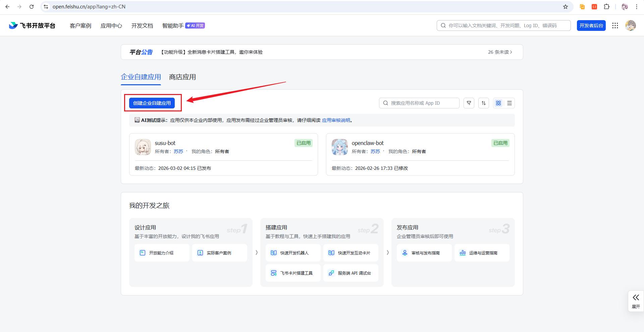Open the 26 unread announcements

click(500, 52)
